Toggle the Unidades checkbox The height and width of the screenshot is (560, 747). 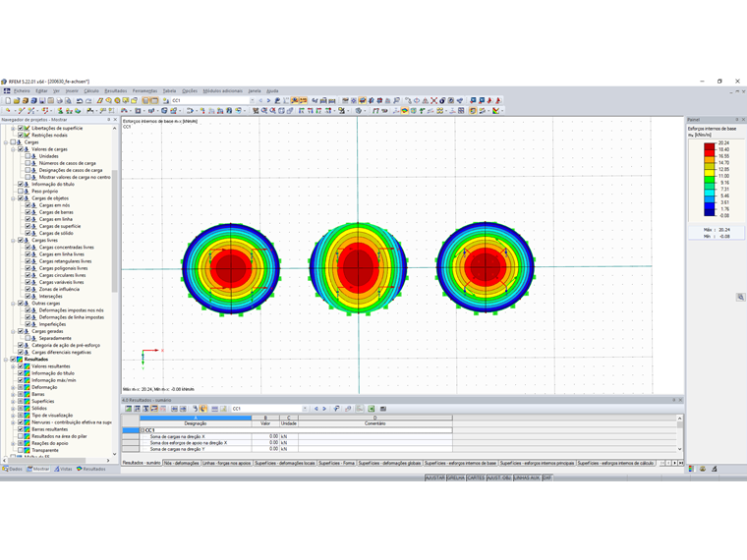(28, 156)
